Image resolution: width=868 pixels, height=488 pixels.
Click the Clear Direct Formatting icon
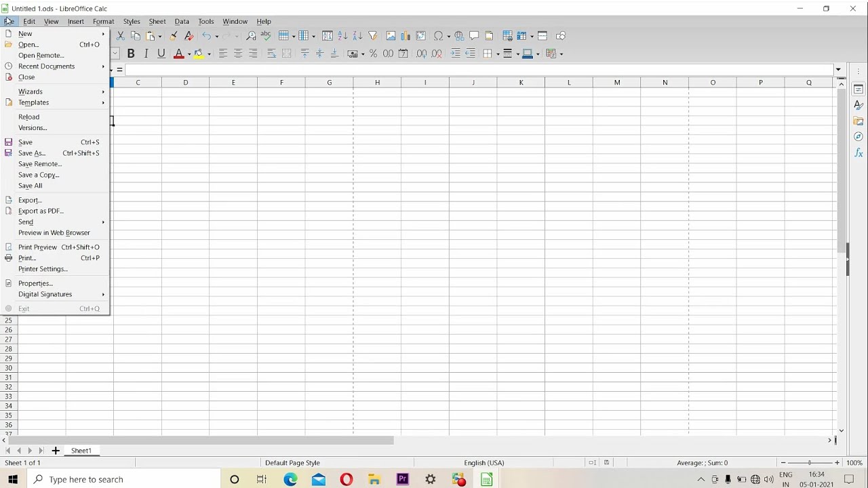click(x=189, y=36)
